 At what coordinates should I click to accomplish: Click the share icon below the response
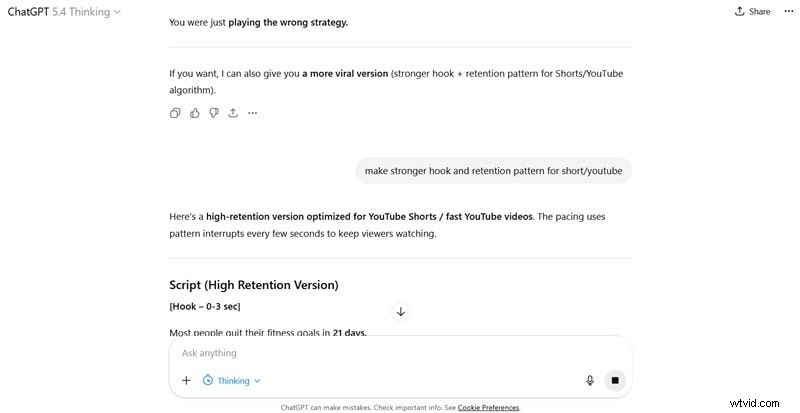pos(233,113)
